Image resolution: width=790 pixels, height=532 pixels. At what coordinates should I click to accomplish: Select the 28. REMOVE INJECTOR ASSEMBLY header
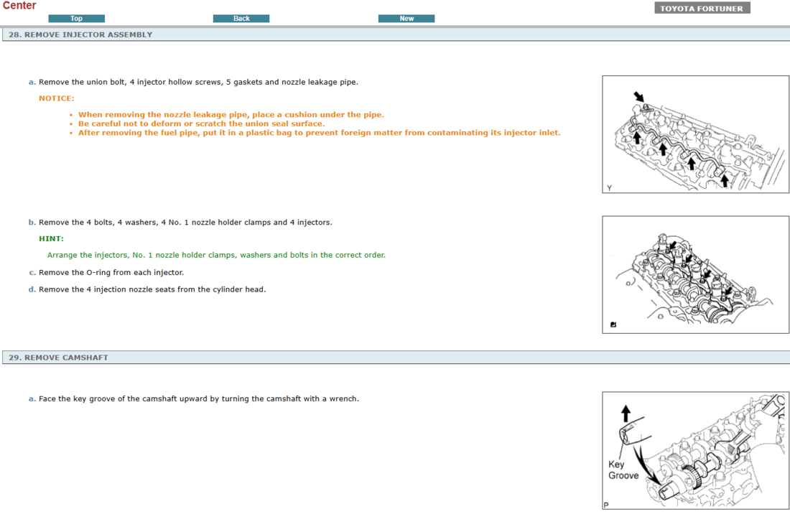pos(80,34)
